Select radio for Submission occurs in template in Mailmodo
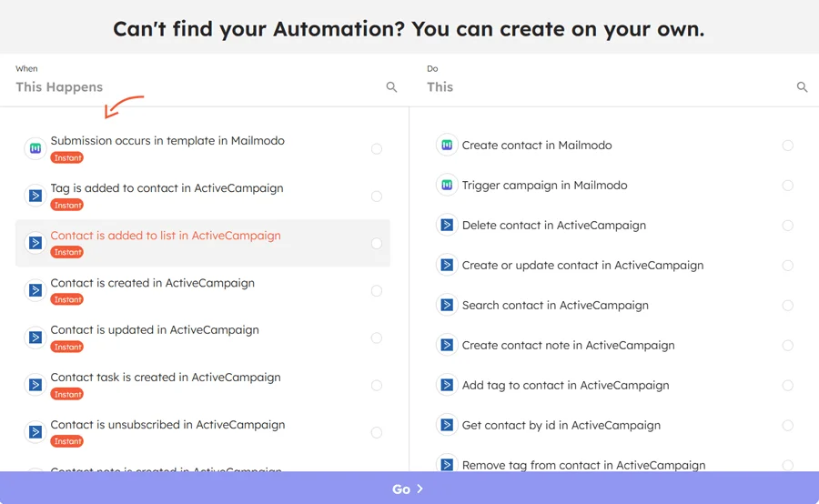The width and height of the screenshot is (819, 504). click(x=377, y=149)
